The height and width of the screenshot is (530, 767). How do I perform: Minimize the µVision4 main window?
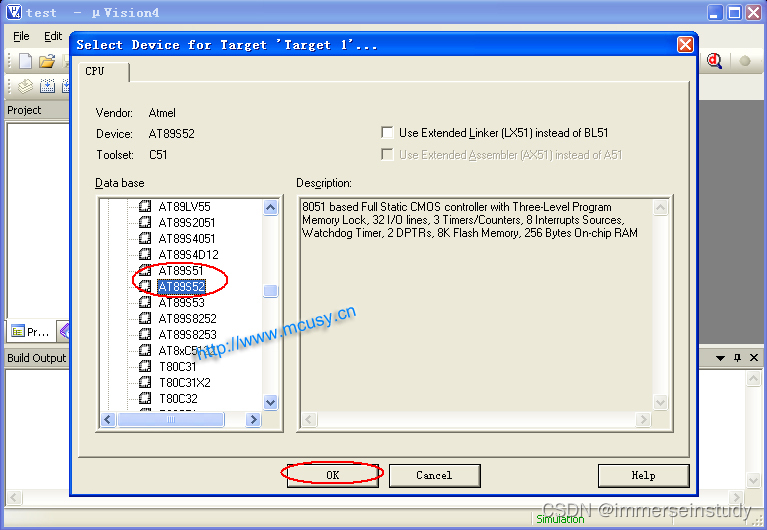[x=715, y=12]
